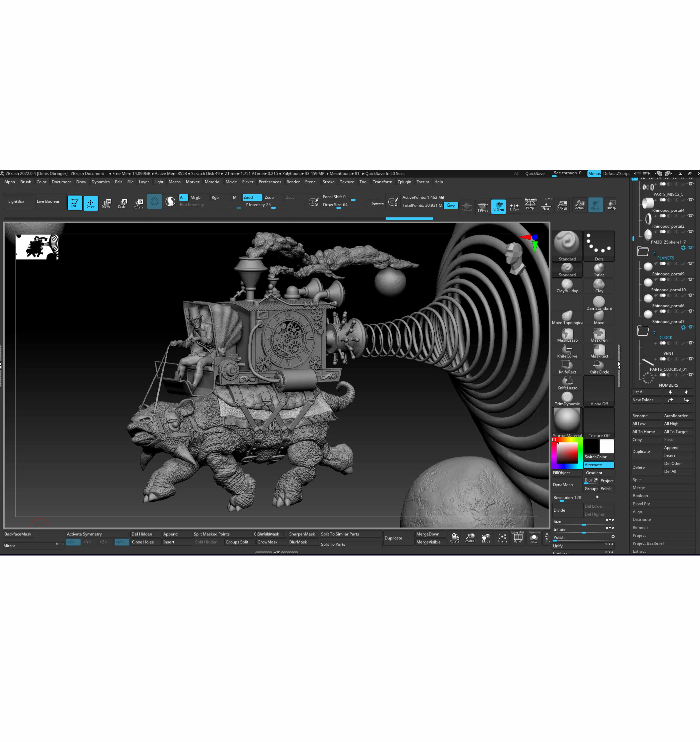Collapse the PLANETS folder

click(x=642, y=251)
